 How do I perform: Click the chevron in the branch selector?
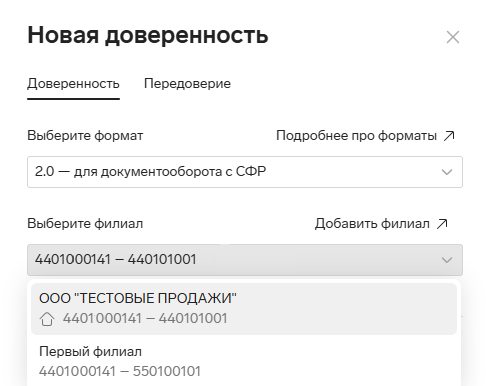point(447,260)
